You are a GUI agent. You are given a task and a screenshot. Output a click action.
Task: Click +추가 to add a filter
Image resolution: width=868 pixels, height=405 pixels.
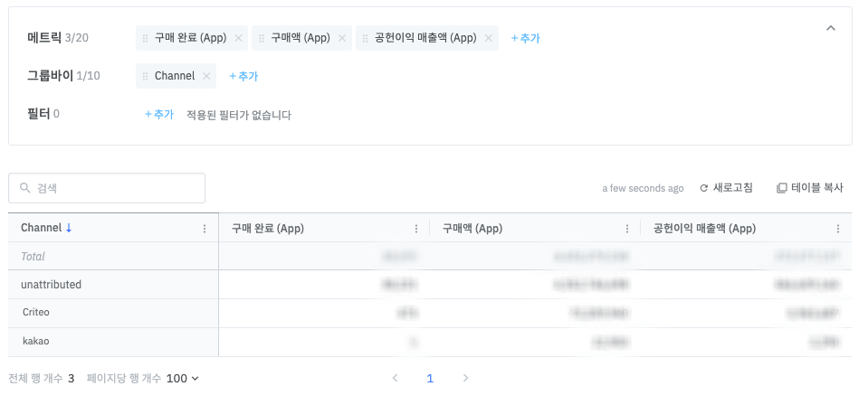pos(159,115)
